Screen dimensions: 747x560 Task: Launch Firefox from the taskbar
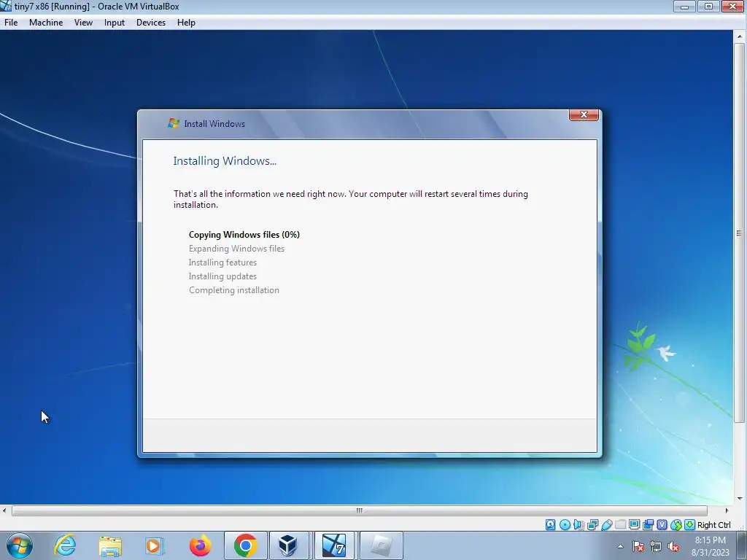pyautogui.click(x=200, y=545)
